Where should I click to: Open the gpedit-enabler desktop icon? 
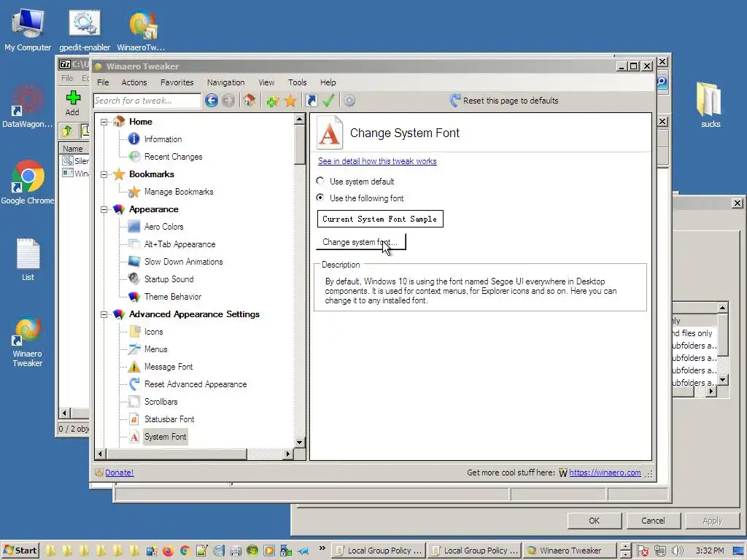(85, 31)
